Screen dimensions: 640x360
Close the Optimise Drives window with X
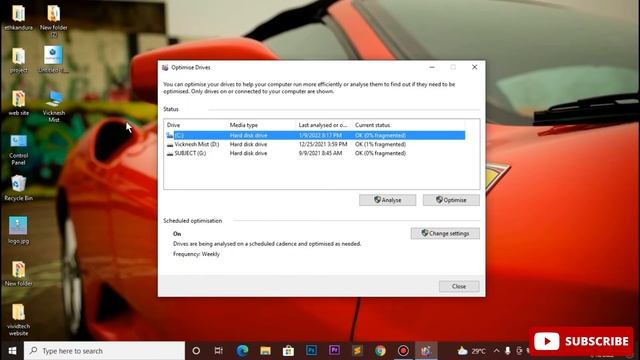pos(475,67)
